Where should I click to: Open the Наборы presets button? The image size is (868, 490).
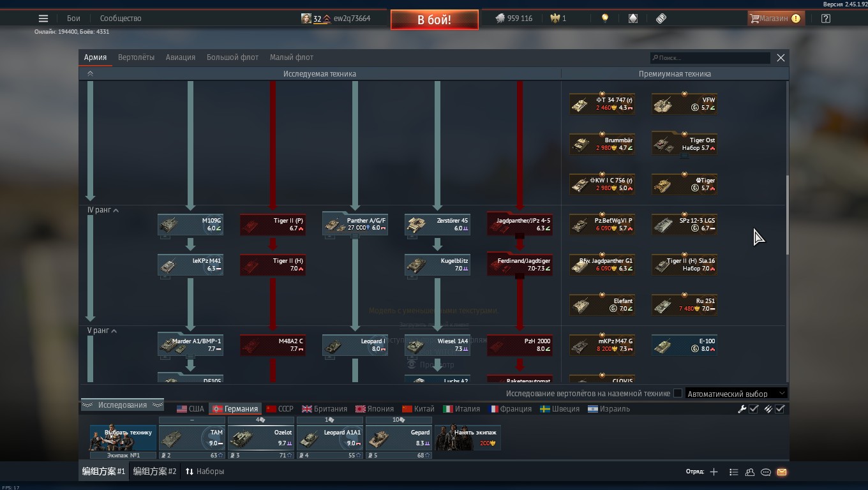205,471
